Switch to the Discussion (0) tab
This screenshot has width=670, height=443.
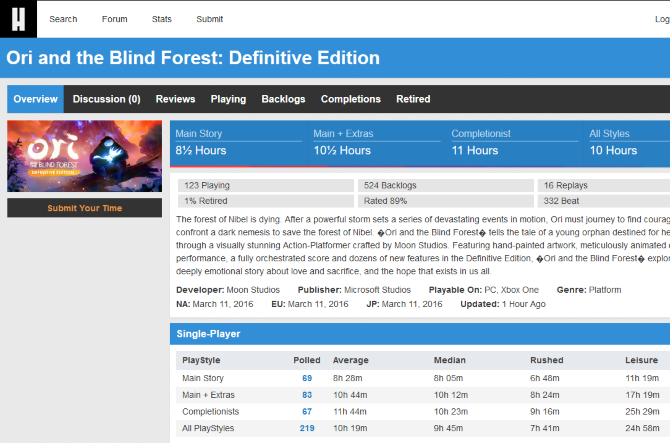coord(106,99)
